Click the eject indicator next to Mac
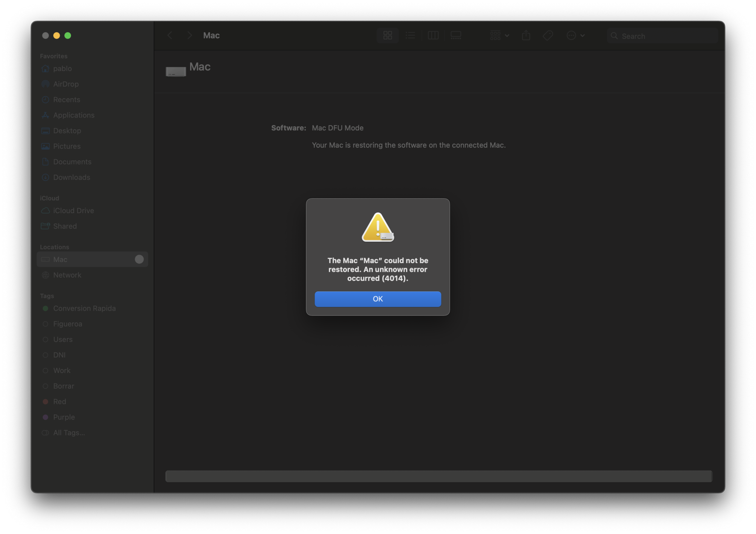 (139, 259)
